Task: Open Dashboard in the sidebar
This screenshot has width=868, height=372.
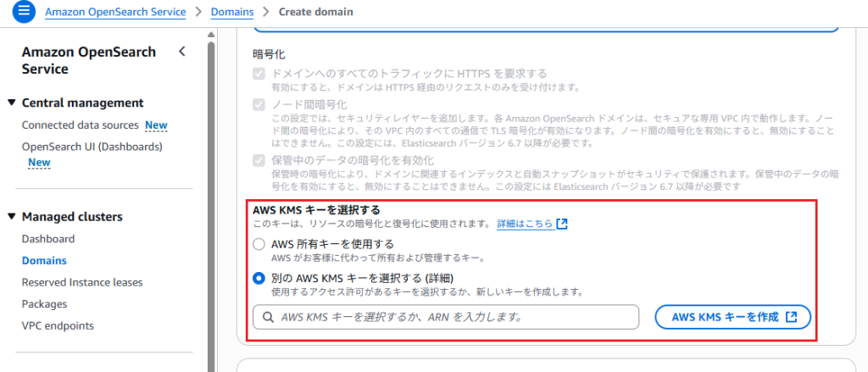Action: click(x=48, y=239)
